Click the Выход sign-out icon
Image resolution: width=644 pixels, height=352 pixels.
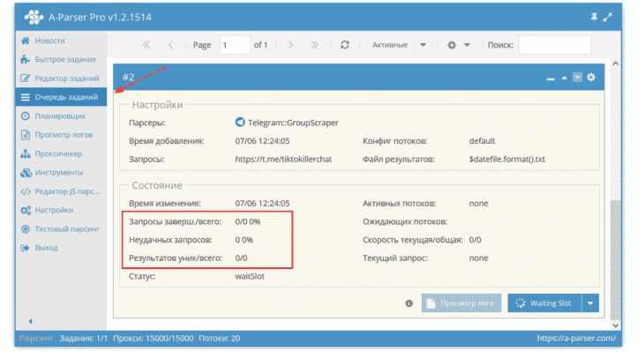(x=26, y=248)
